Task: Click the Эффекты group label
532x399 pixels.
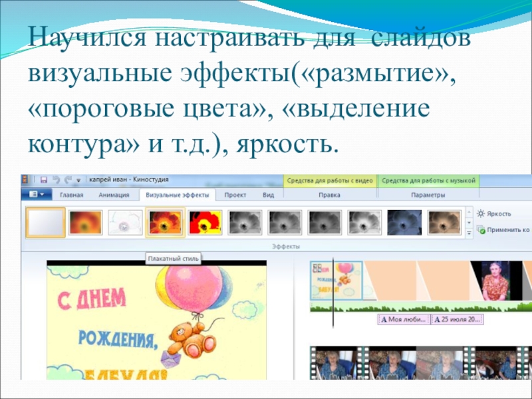Action: pos(286,246)
